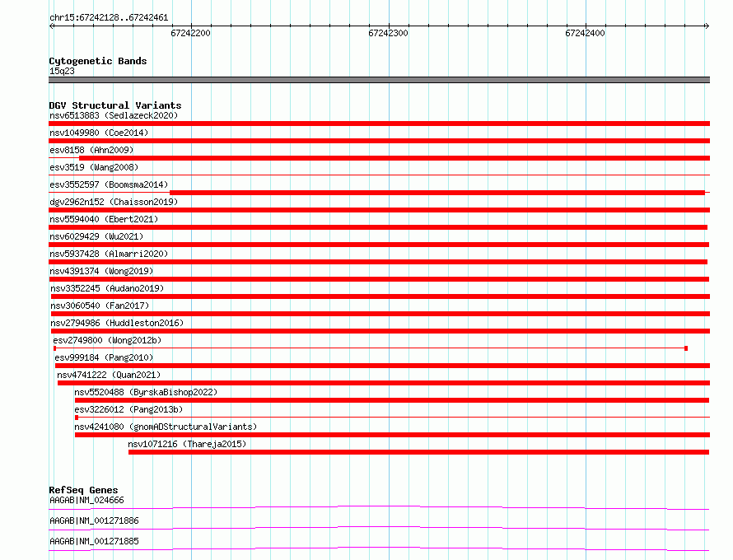This screenshot has height=560, width=733.
Task: Click the red bar under esv999184 (Pang2010)
Action: click(x=382, y=366)
